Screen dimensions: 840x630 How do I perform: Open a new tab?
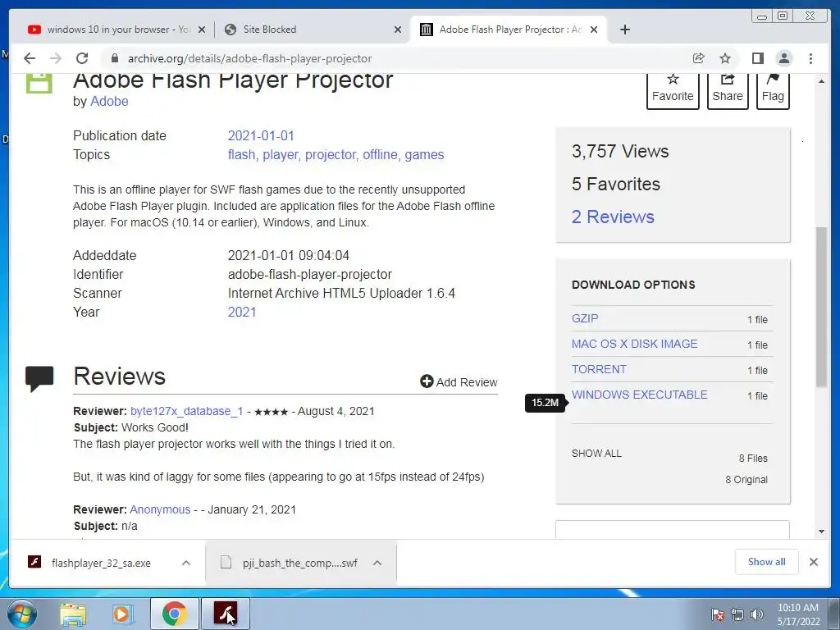(624, 30)
